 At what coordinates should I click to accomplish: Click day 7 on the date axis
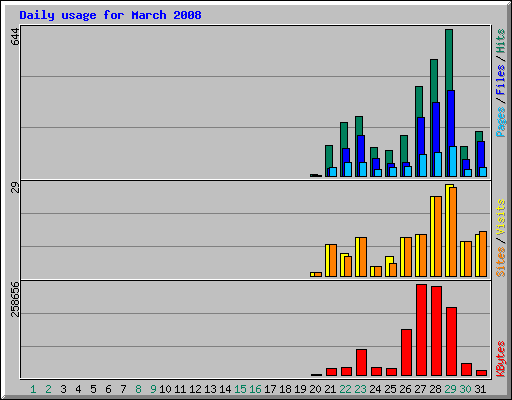123,389
